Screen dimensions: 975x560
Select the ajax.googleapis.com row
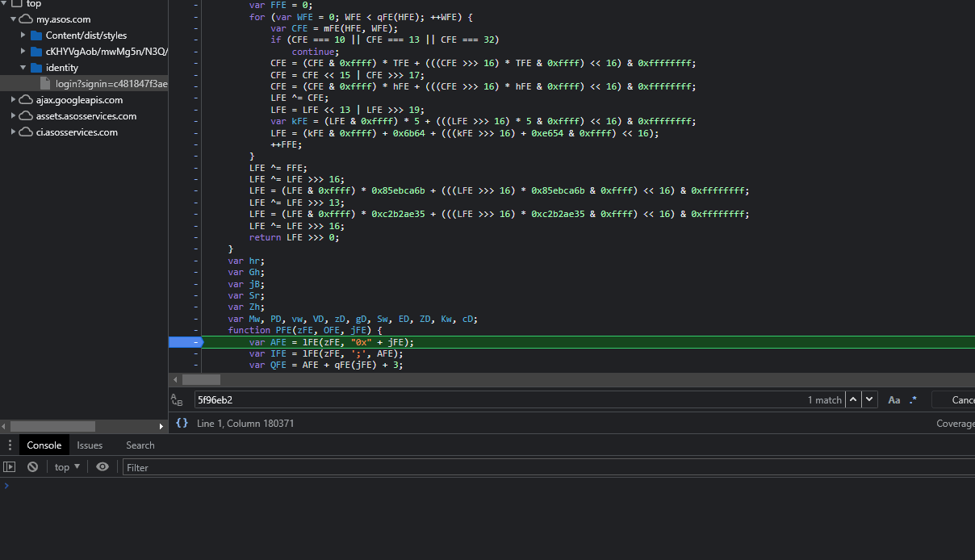[x=84, y=100]
